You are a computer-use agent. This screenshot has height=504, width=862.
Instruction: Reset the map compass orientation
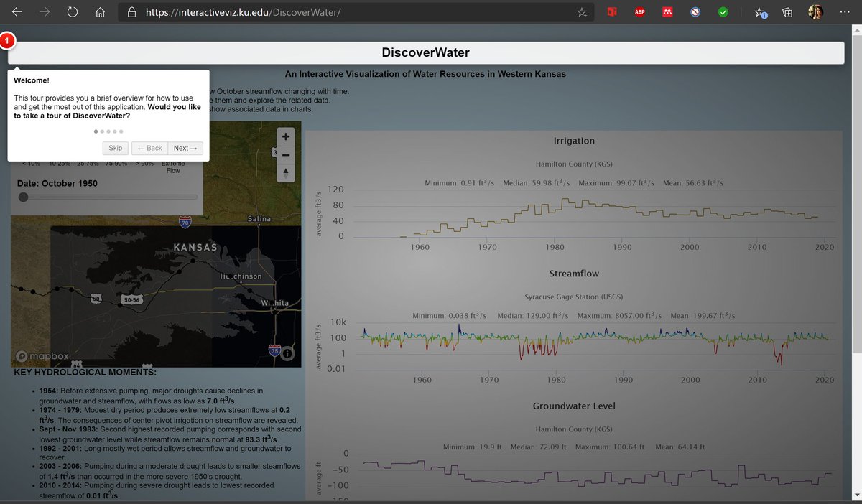(x=285, y=172)
